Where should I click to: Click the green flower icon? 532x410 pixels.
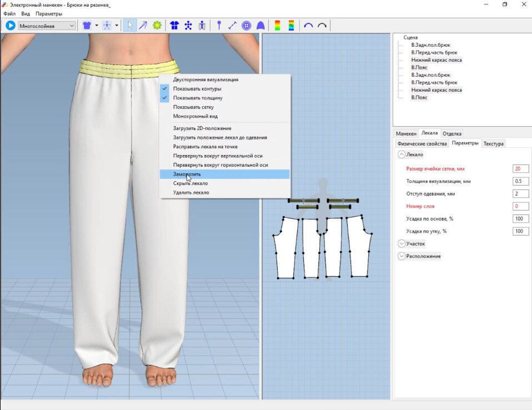point(157,26)
